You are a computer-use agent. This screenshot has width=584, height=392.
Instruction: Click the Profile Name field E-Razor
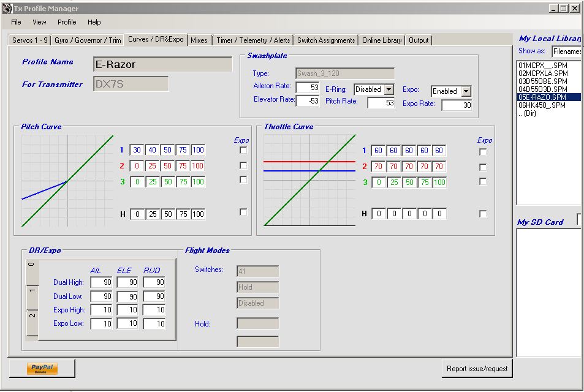pos(162,64)
